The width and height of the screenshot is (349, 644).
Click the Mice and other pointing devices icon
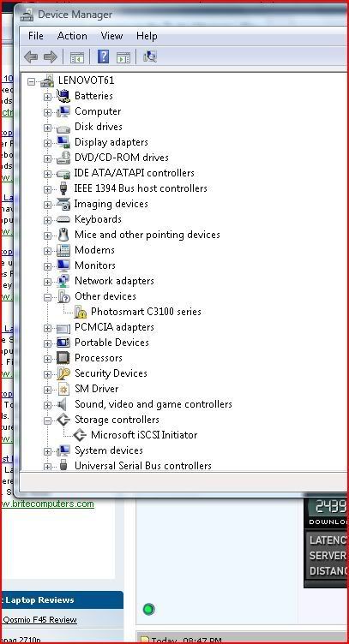pyautogui.click(x=63, y=235)
